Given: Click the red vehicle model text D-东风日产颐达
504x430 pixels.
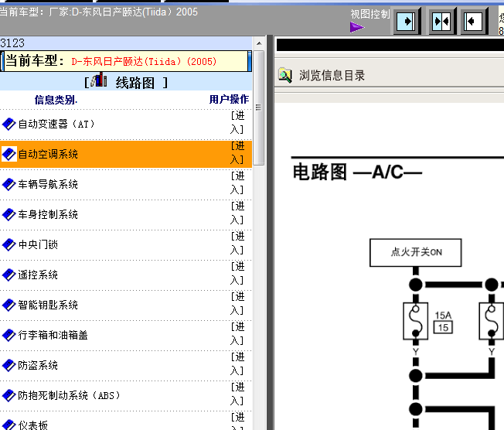Looking at the screenshot, I should coord(144,61).
